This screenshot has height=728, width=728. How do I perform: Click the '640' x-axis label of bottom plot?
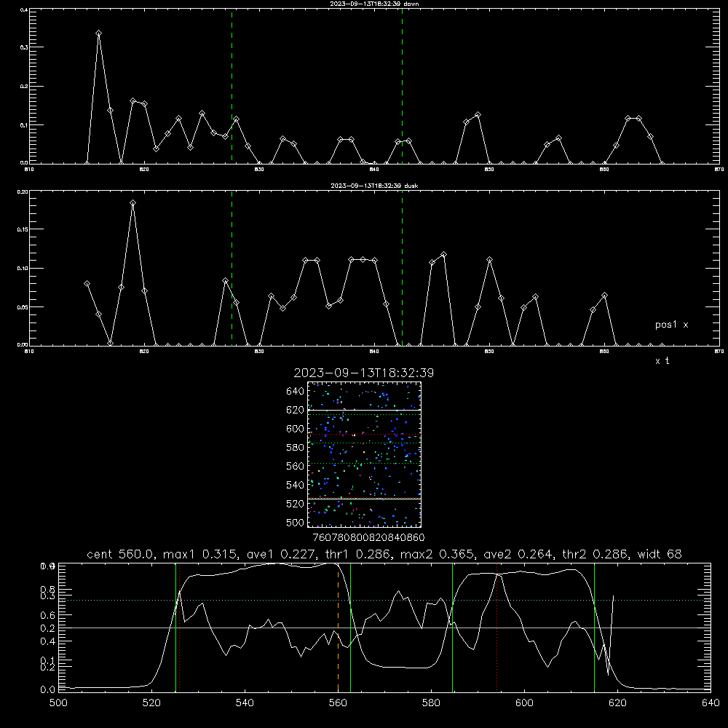click(711, 703)
